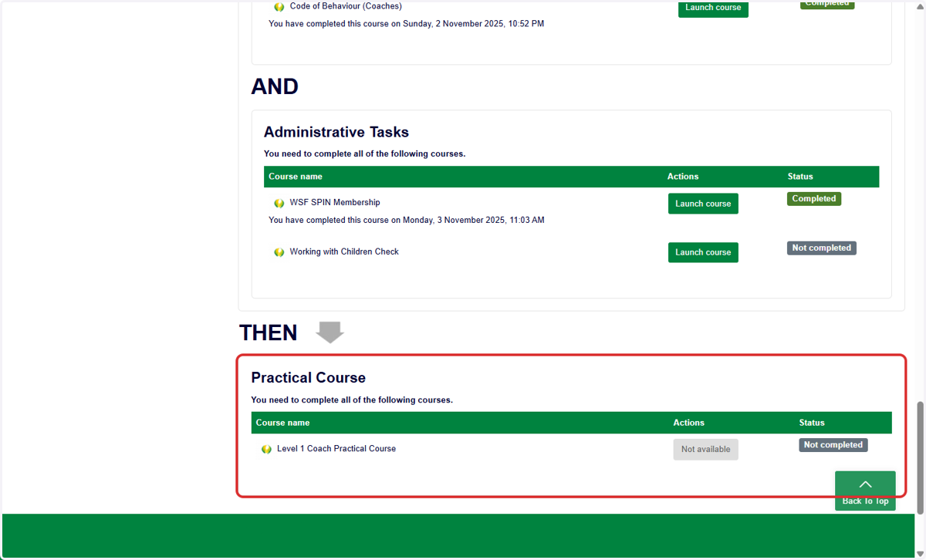The height and width of the screenshot is (560, 926).
Task: Click the Completed status for WSF SPIN Membership
Action: click(x=814, y=199)
